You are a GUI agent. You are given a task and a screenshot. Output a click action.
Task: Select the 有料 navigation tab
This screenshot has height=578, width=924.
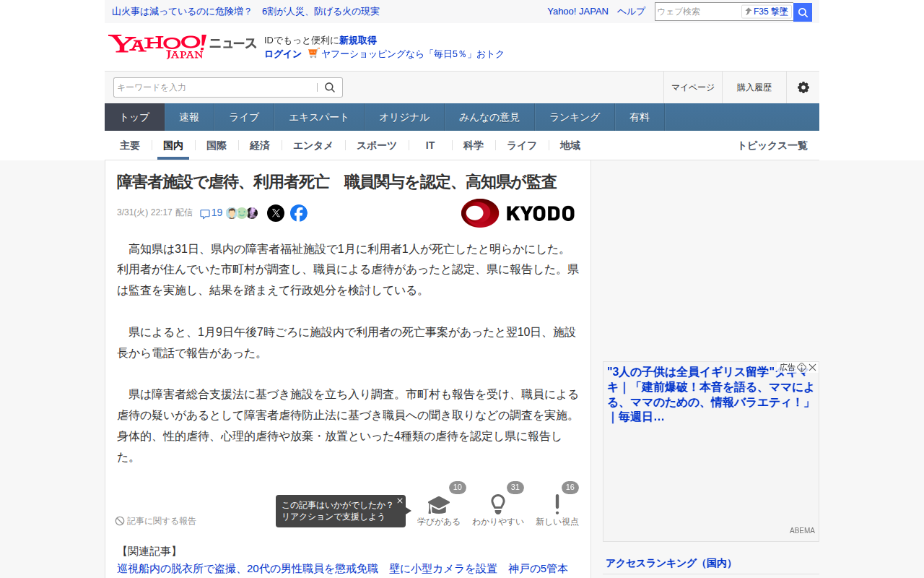[640, 117]
